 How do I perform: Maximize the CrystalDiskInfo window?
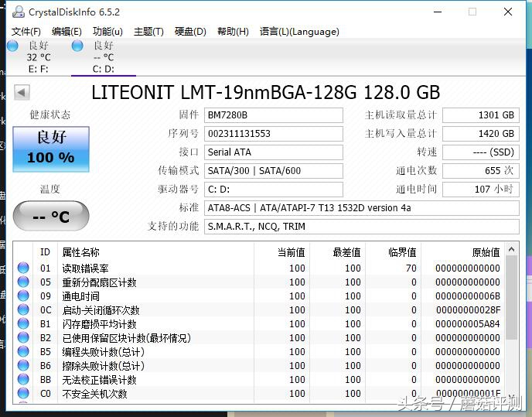coord(472,12)
